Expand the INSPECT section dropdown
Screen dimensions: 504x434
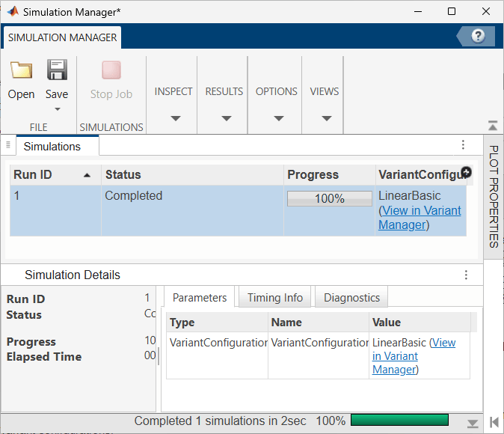pos(176,118)
